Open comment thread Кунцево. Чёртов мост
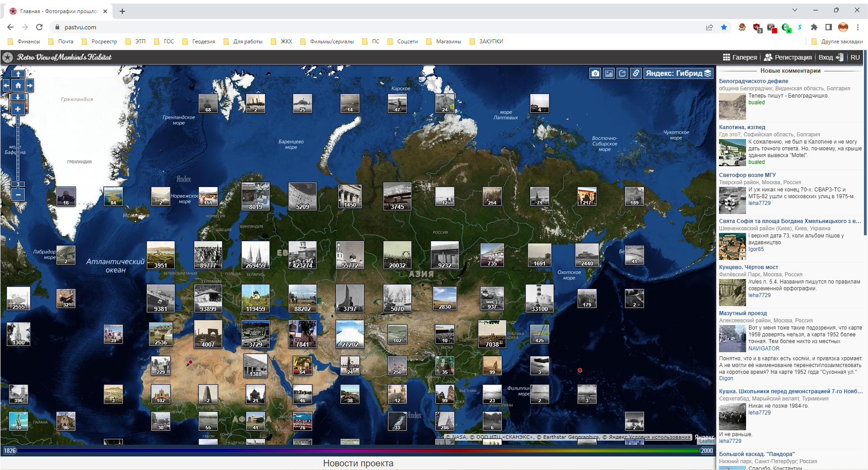 (748, 267)
